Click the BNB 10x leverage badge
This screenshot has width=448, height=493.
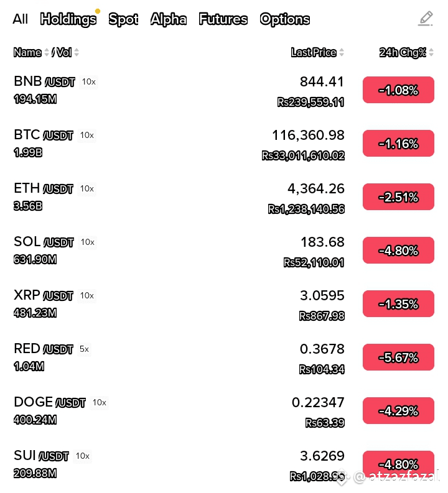pyautogui.click(x=89, y=81)
